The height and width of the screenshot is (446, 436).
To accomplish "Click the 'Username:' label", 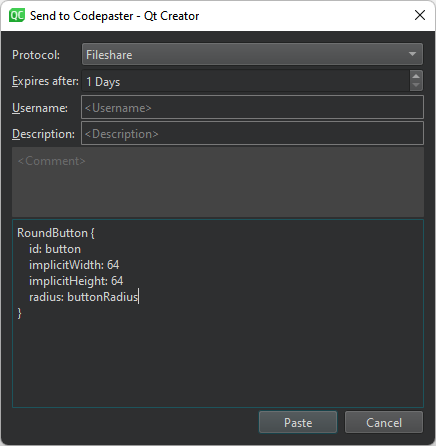I will tap(40, 108).
